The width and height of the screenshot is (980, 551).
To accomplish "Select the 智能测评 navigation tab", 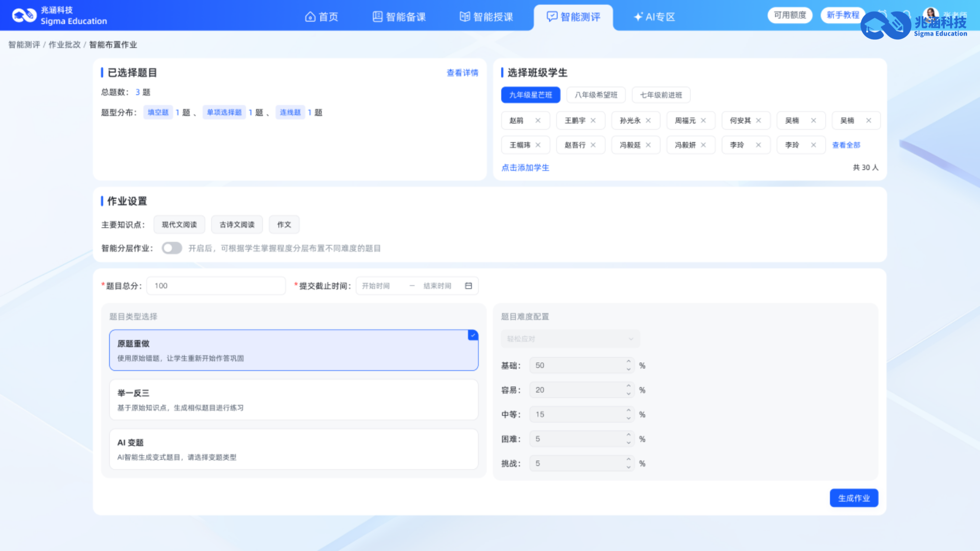I will (x=573, y=17).
